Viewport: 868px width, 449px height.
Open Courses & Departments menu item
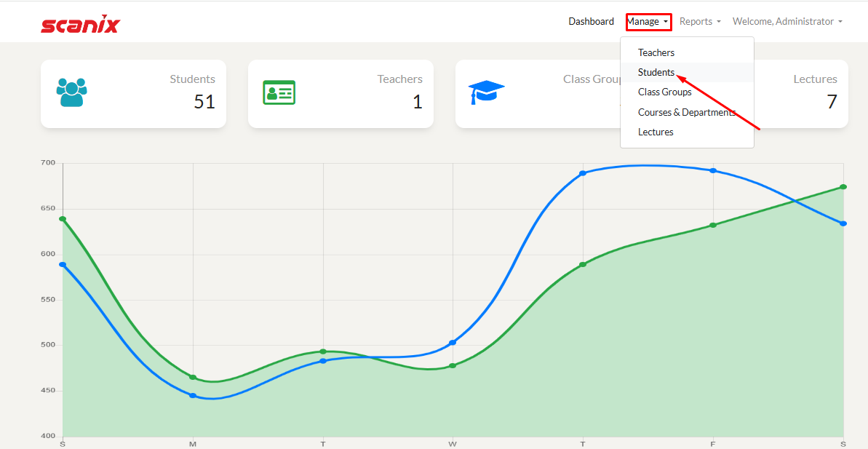[x=687, y=112]
